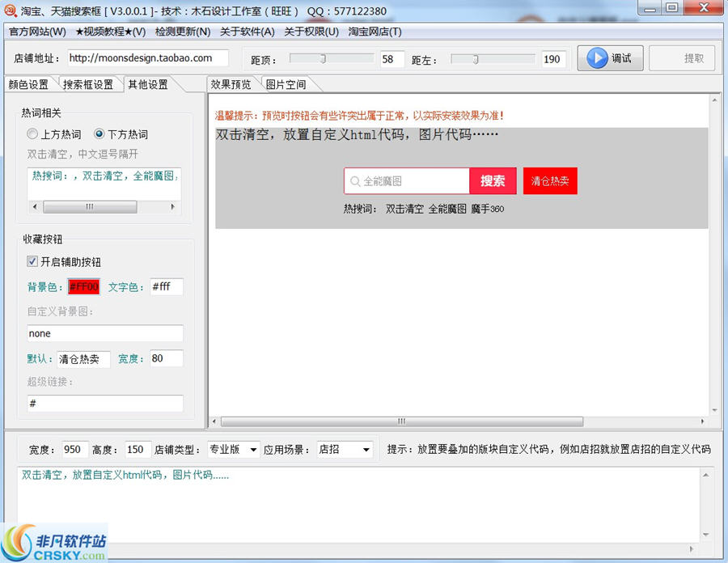Click the 超级链接 input field

[105, 403]
